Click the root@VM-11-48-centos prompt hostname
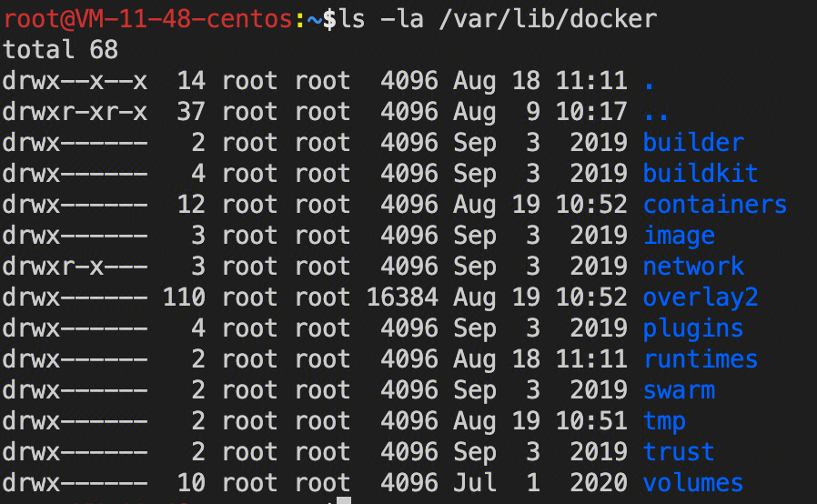 [x=148, y=18]
